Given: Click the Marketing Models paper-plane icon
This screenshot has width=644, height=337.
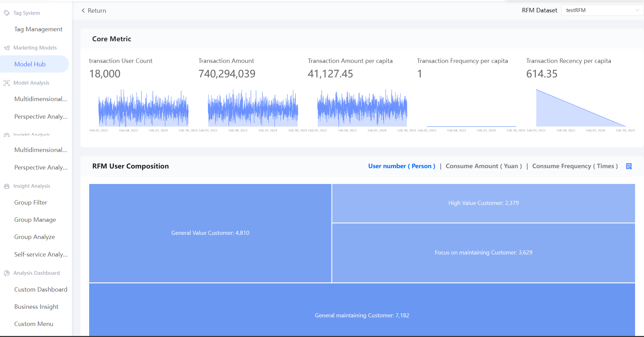Looking at the screenshot, I should (x=7, y=48).
